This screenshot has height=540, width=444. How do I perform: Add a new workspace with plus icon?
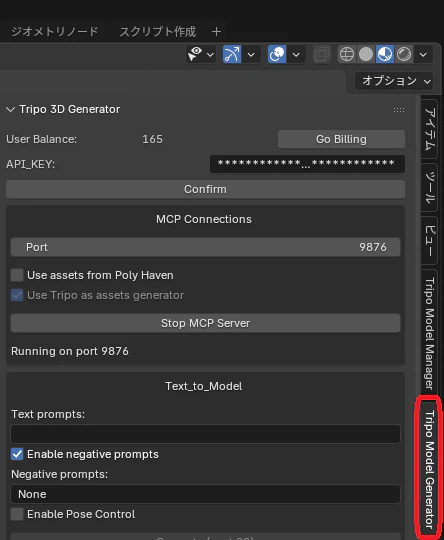click(216, 32)
